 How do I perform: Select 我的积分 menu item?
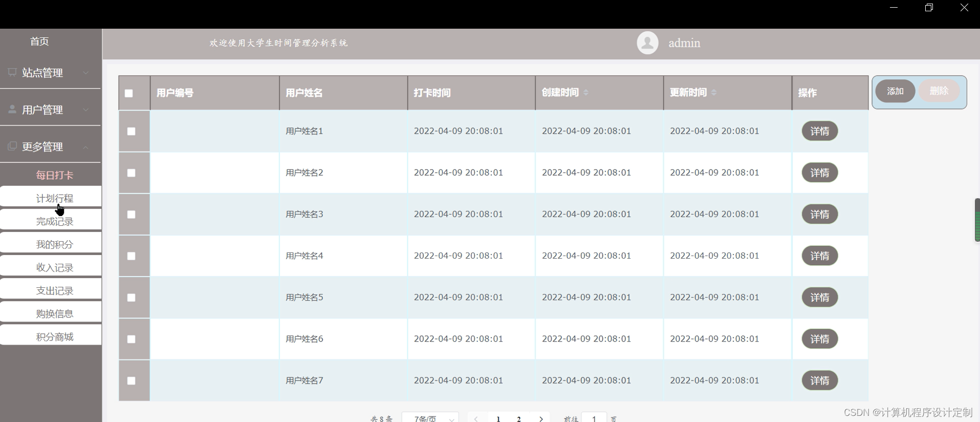(x=51, y=243)
